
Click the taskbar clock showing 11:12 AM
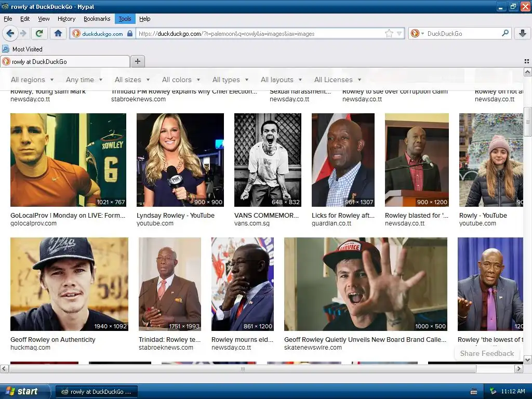click(x=513, y=392)
